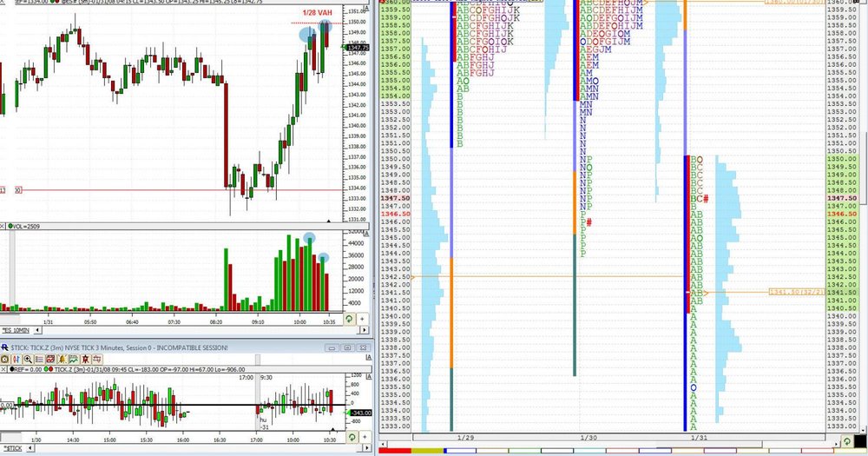Open the periodicity clock icon in TICK toolbar
This screenshot has height=456, width=868.
pos(5,359)
